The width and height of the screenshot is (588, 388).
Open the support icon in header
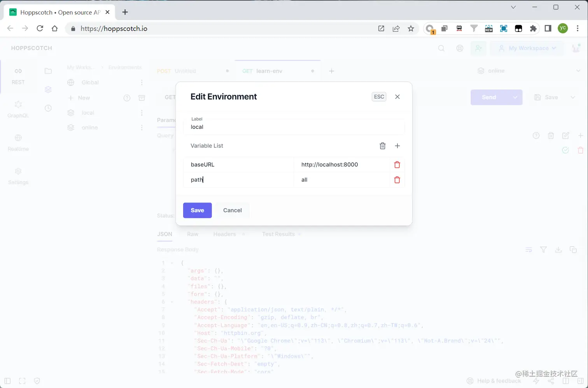pos(460,48)
